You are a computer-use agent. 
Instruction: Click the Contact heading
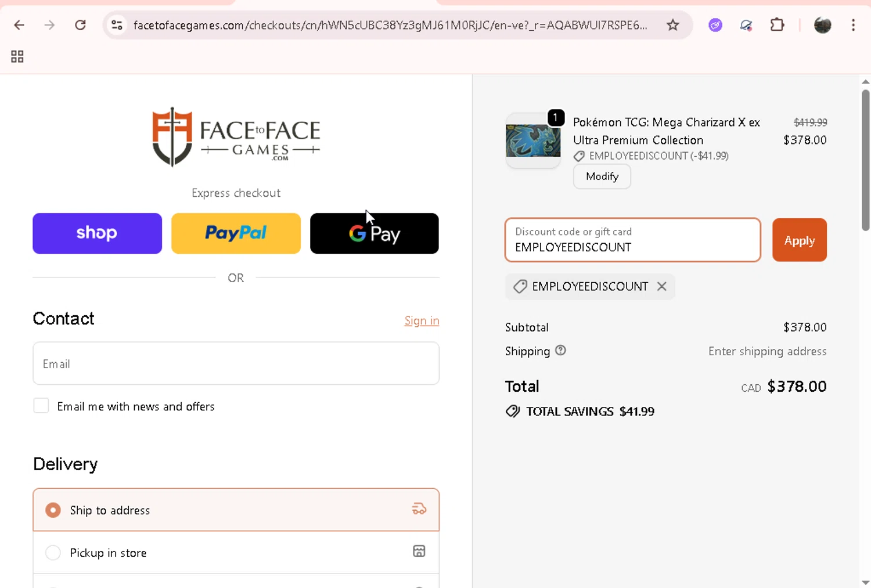click(63, 319)
